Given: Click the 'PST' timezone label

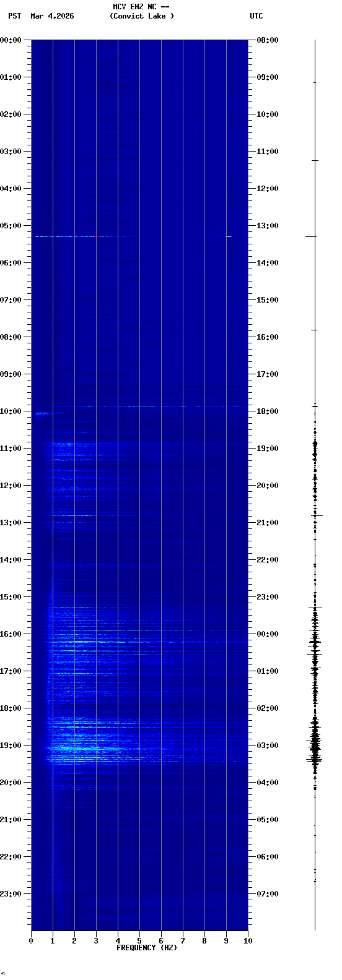Looking at the screenshot, I should (x=15, y=16).
